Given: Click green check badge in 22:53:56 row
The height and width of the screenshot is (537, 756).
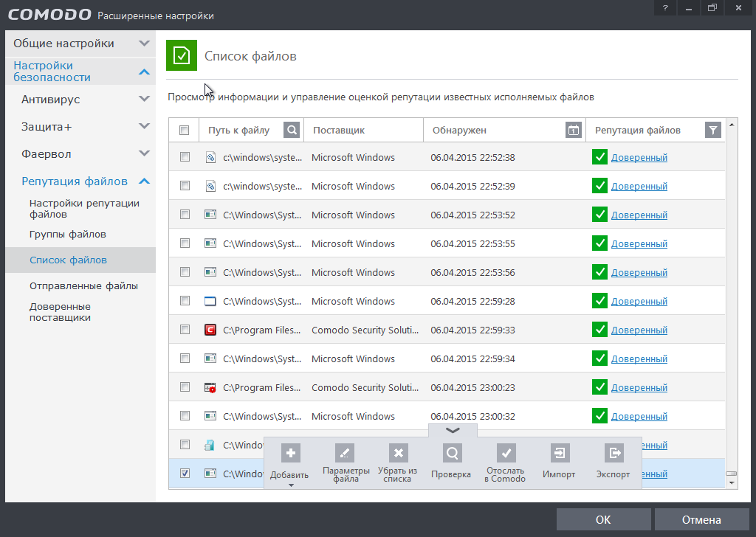Looking at the screenshot, I should (599, 272).
